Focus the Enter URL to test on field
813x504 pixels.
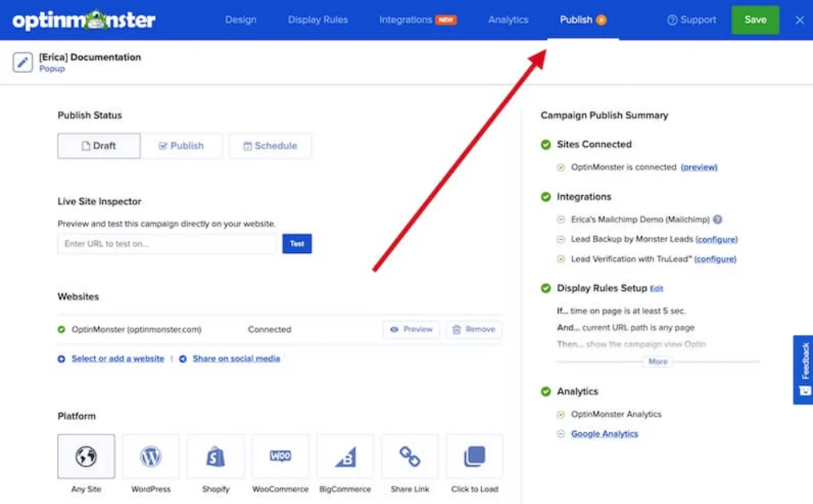click(167, 243)
